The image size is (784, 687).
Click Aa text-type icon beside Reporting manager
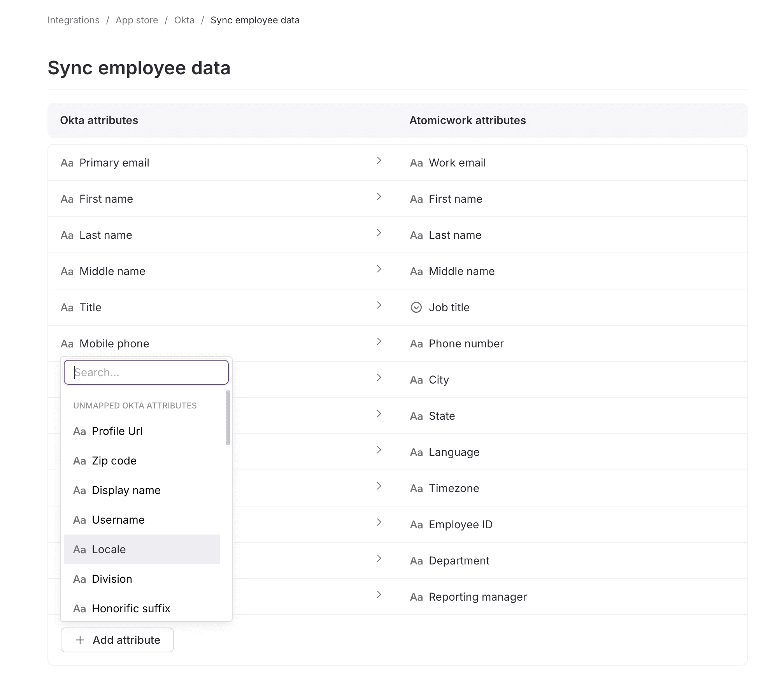coord(416,597)
